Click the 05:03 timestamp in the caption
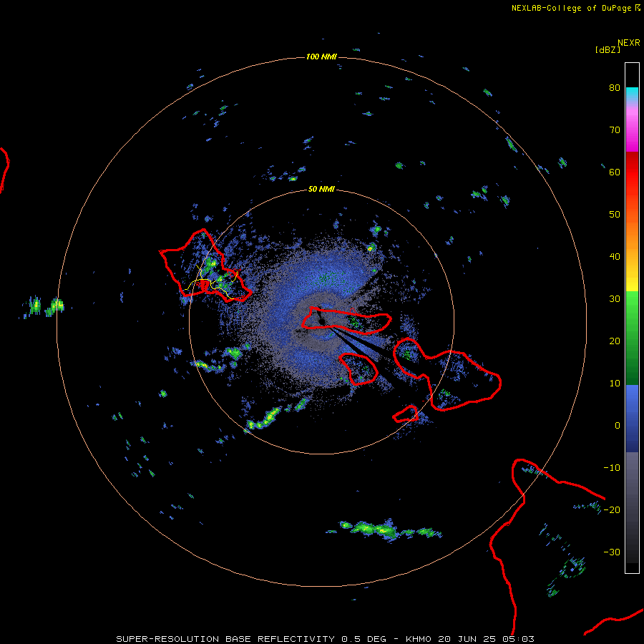Screen dimensions: 644x644 519,639
